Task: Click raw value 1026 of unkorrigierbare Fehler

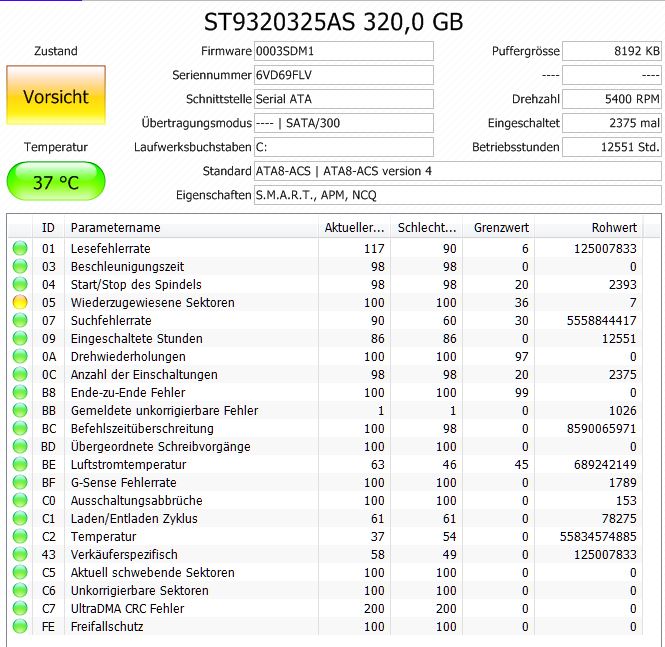Action: pos(622,410)
